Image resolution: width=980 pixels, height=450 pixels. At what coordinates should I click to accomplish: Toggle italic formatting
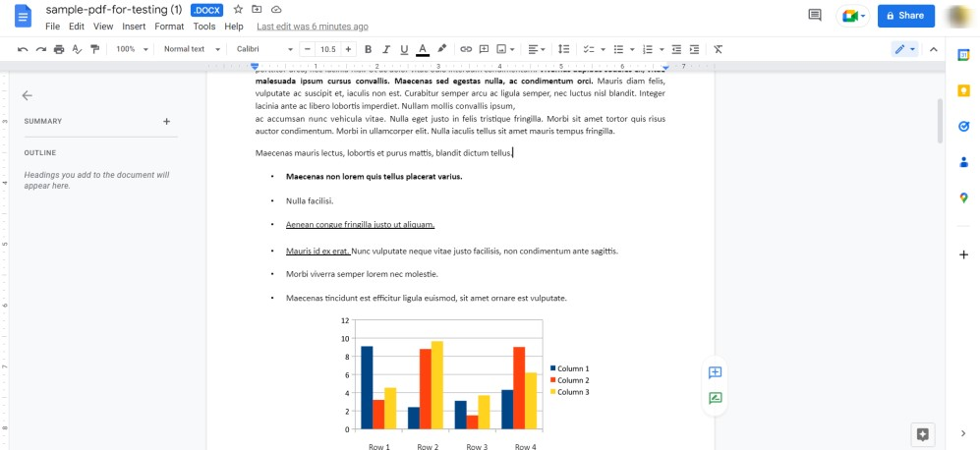386,49
